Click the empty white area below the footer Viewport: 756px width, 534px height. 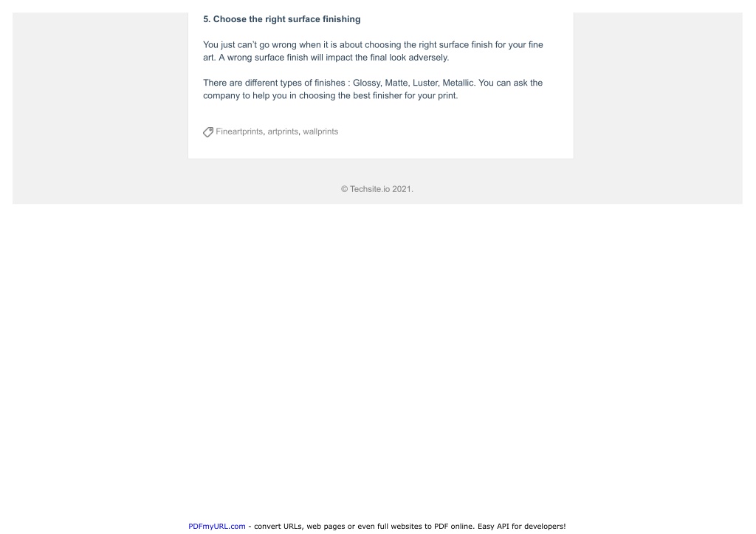pos(377,357)
